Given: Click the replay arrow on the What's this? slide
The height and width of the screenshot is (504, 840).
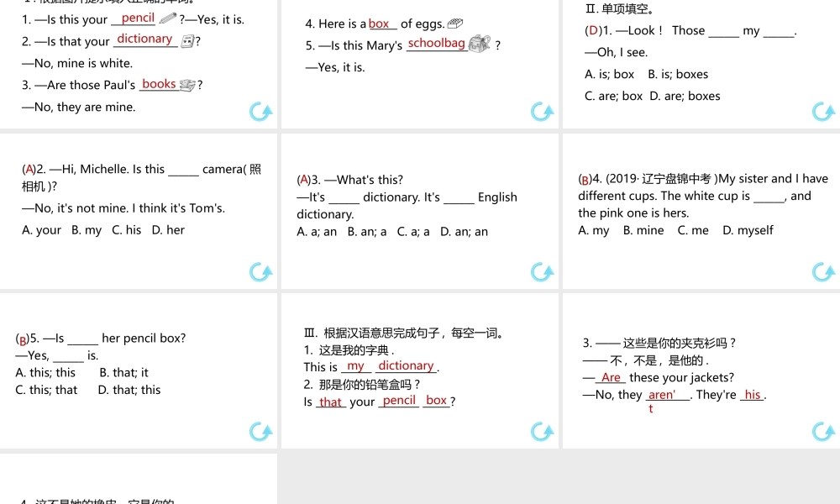Looking at the screenshot, I should coord(542,272).
